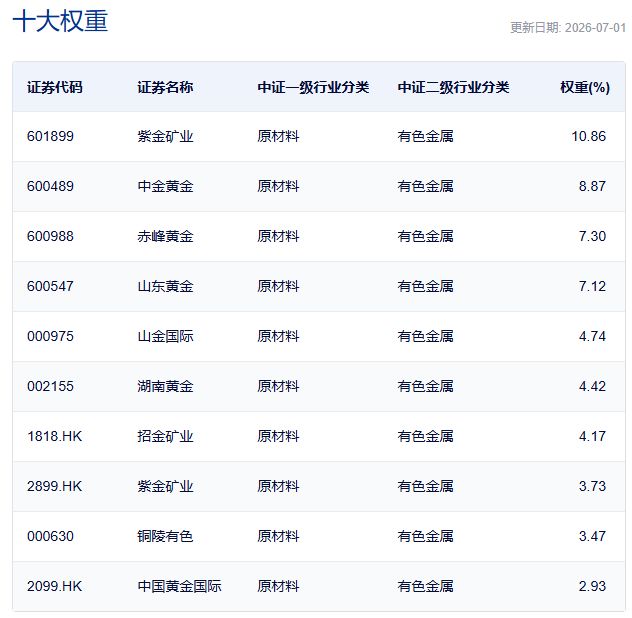
Task: Click 有色金属 in the 000630 row
Action: [426, 536]
